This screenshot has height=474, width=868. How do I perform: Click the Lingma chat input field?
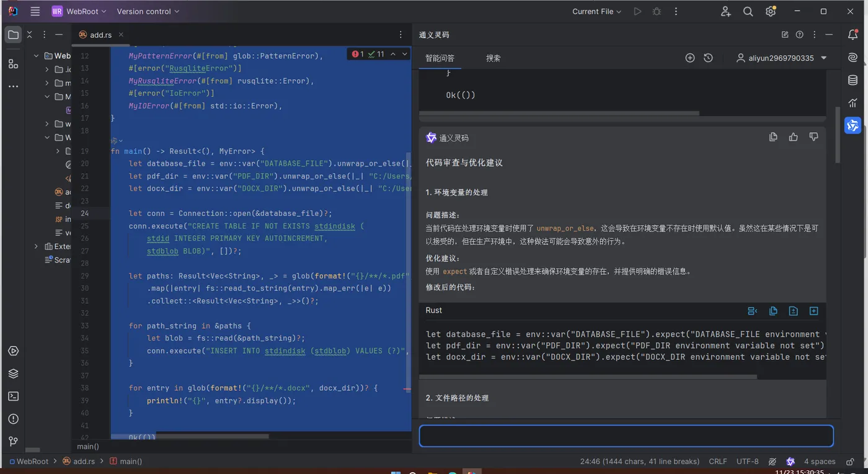click(626, 436)
